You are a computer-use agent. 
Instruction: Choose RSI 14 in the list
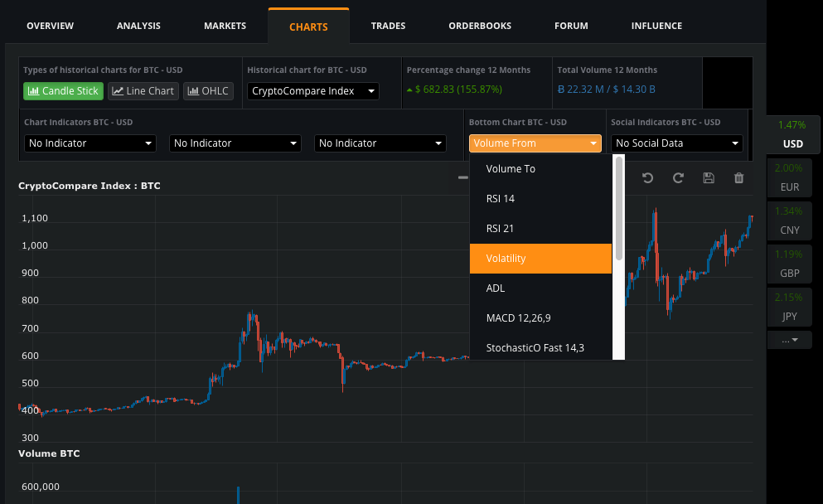tap(540, 199)
